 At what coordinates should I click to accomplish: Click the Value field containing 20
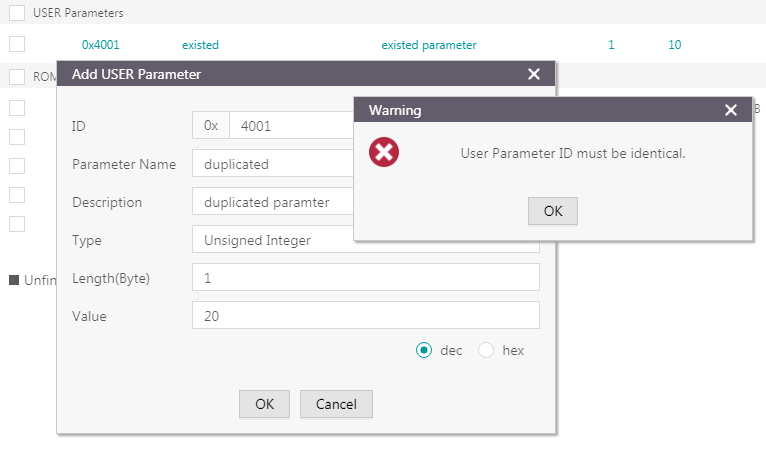pyautogui.click(x=365, y=316)
